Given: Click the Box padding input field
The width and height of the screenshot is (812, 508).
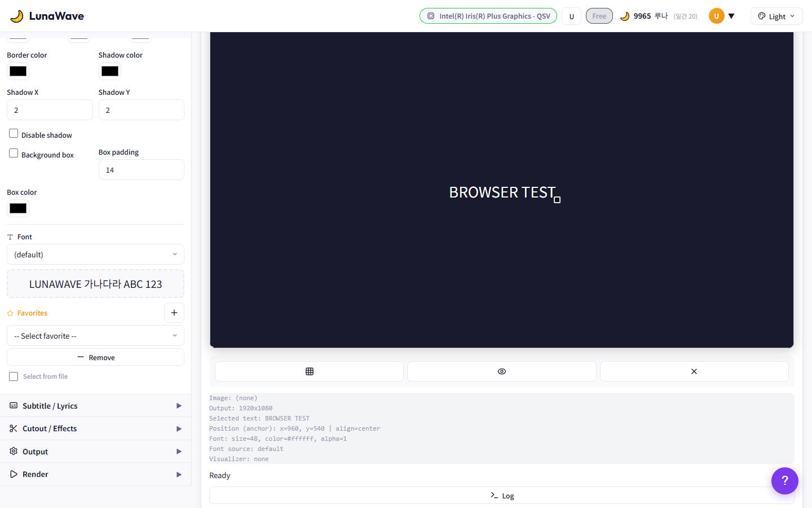Looking at the screenshot, I should (x=141, y=170).
